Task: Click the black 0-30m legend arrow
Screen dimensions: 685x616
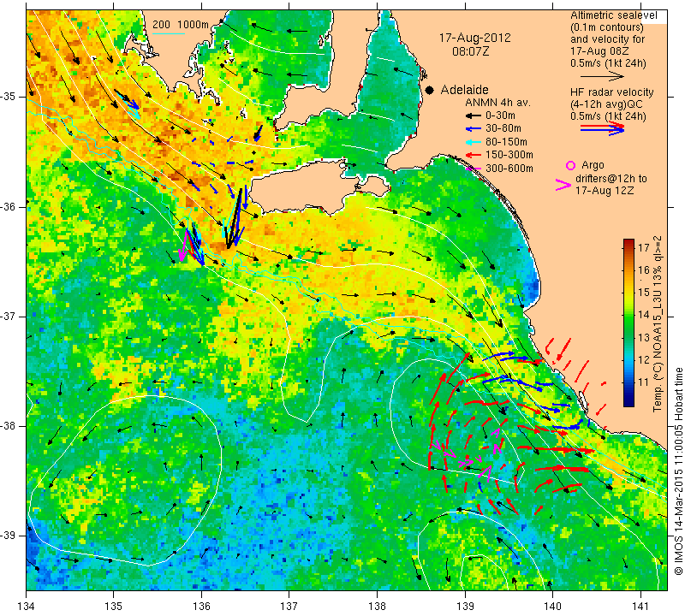Action: click(x=473, y=116)
